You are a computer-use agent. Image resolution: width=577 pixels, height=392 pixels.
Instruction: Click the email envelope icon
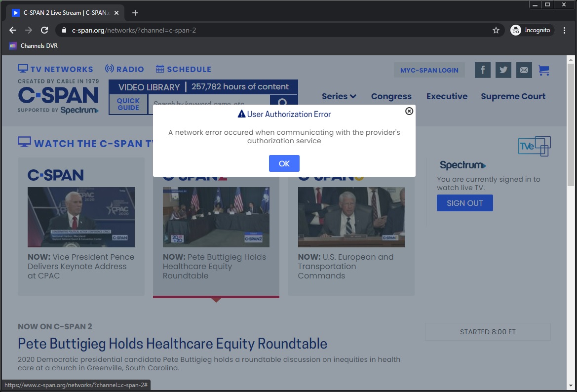click(524, 70)
